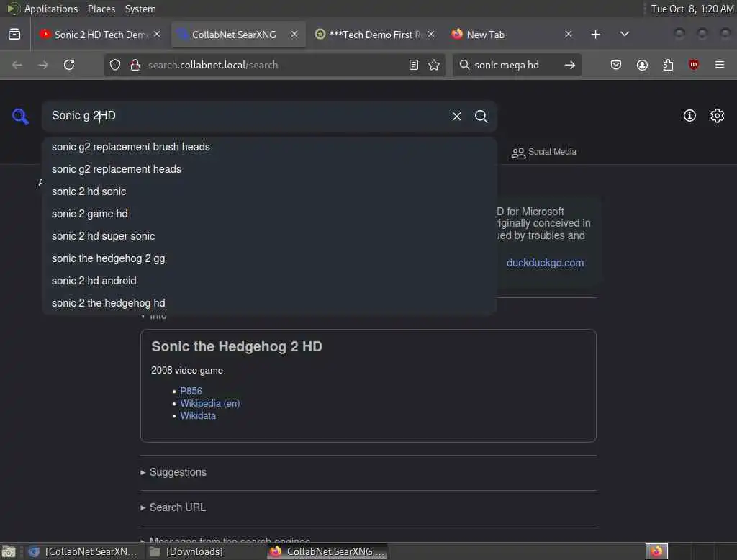Open Firefox View recent browsing icon
Image resolution: width=737 pixels, height=560 pixels.
coord(14,35)
